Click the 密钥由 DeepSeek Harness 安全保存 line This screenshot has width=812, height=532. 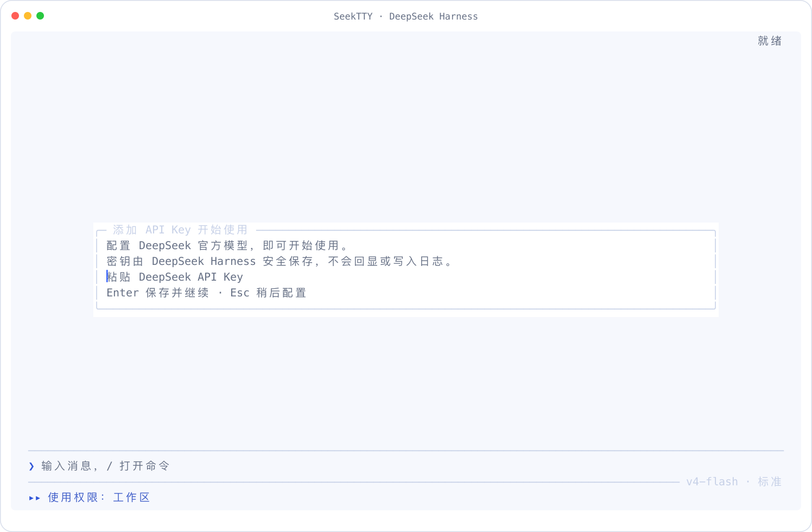click(280, 261)
